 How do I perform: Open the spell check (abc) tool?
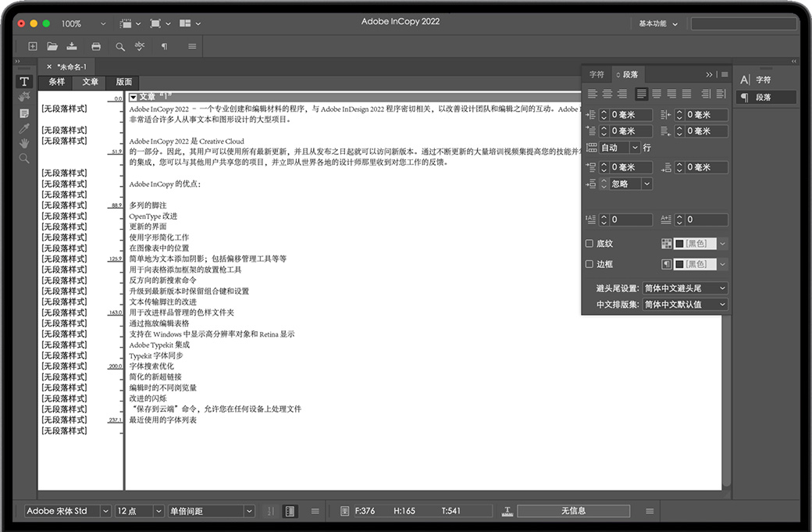pos(140,46)
